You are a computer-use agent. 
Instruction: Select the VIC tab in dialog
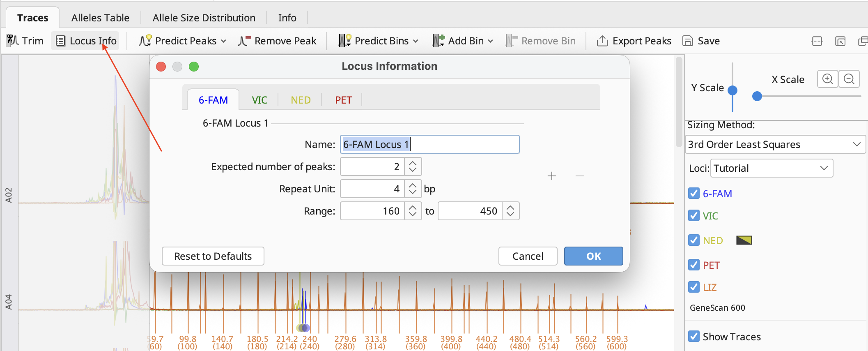[259, 100]
